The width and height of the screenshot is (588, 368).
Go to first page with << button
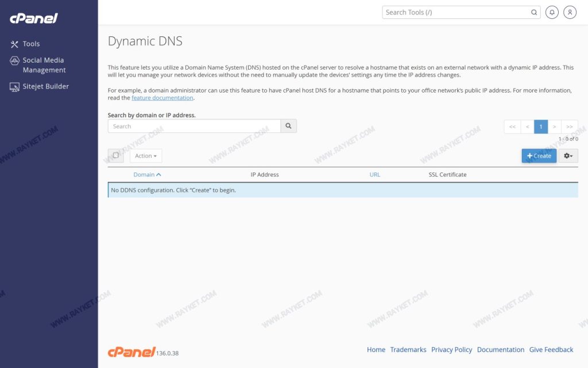click(512, 127)
